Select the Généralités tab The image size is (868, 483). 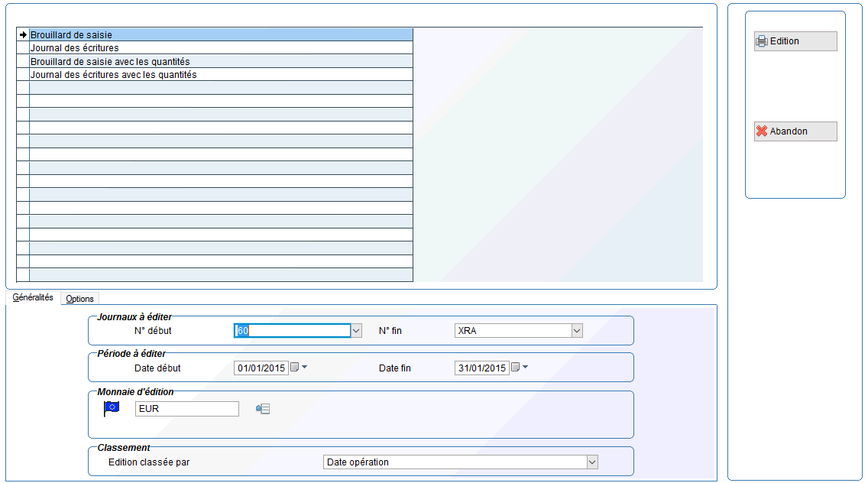pos(33,298)
